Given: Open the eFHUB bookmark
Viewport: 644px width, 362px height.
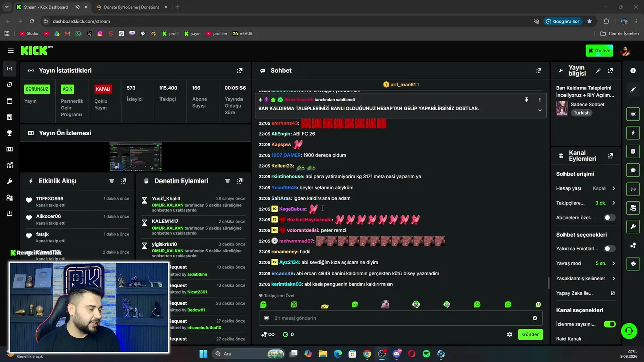Looking at the screenshot, I should coord(243,34).
